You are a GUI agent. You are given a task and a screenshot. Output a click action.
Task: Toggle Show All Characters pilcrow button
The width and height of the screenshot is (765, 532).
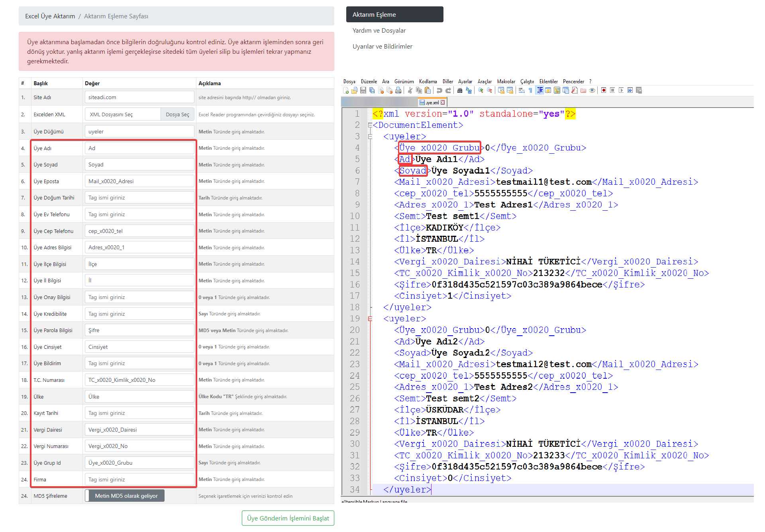(530, 90)
